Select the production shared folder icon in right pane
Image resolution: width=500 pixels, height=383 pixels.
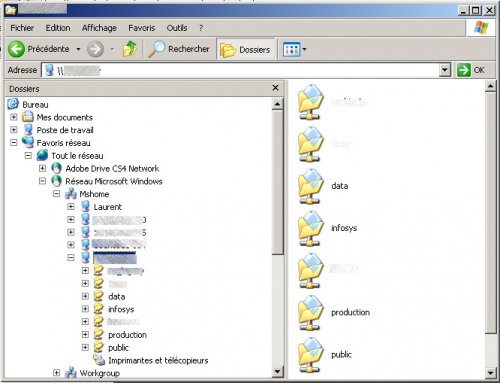pos(310,313)
